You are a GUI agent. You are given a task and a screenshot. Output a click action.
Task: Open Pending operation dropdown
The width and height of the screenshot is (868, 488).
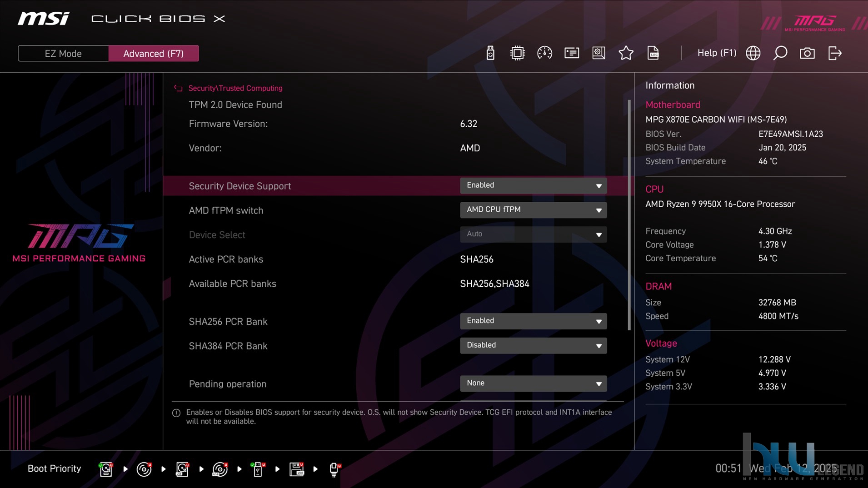click(x=533, y=383)
